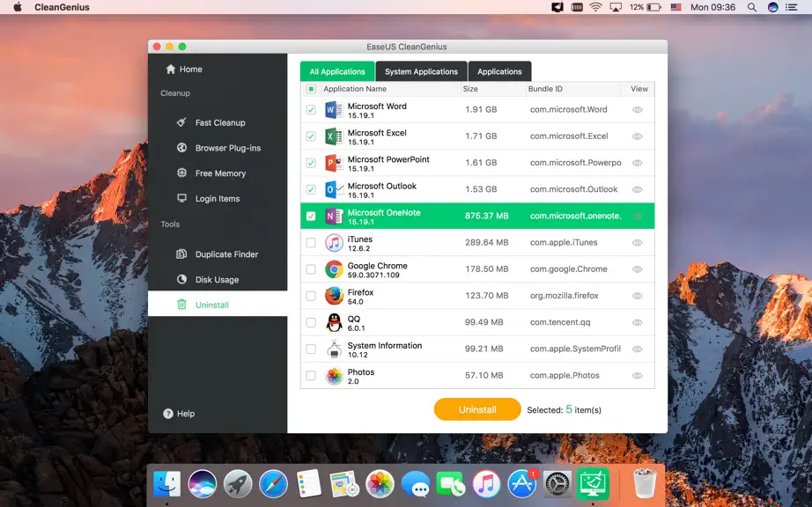Screen dimensions: 812x507
Task: Click the Photos icon in the list
Action: click(x=334, y=376)
